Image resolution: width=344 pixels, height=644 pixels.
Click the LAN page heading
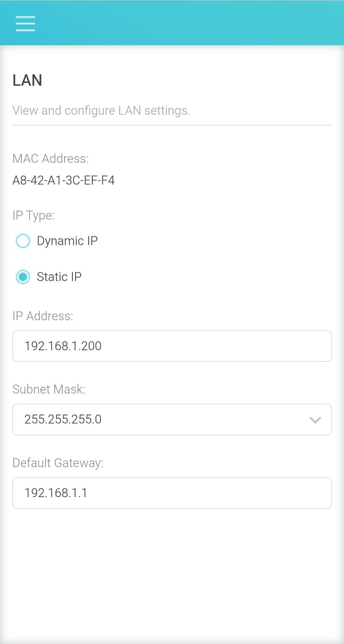coord(27,80)
